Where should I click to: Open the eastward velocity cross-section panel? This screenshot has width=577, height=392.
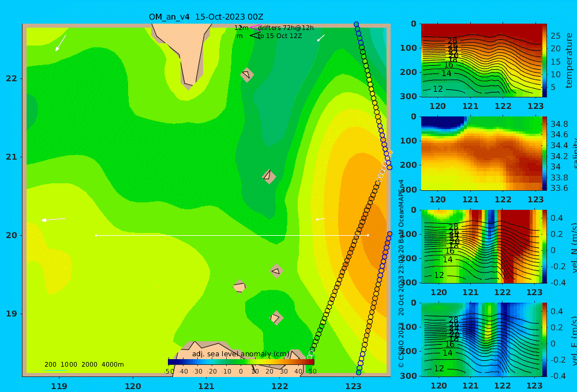tap(481, 340)
